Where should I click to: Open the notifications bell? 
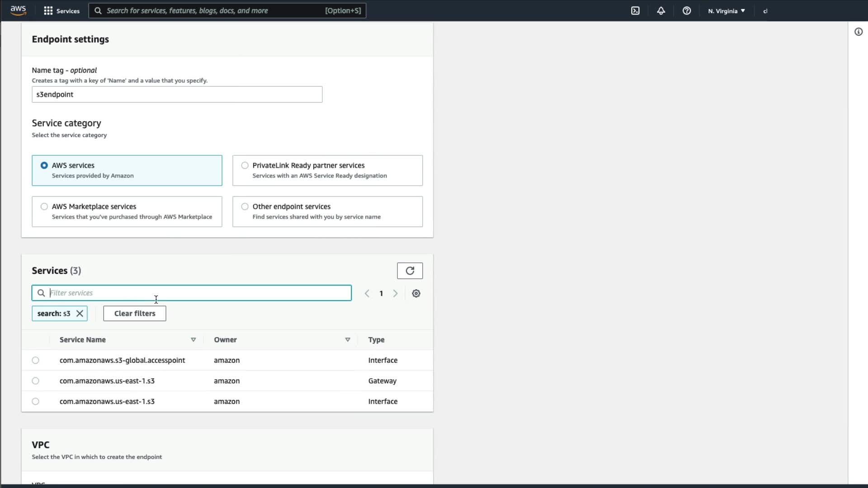tap(661, 11)
